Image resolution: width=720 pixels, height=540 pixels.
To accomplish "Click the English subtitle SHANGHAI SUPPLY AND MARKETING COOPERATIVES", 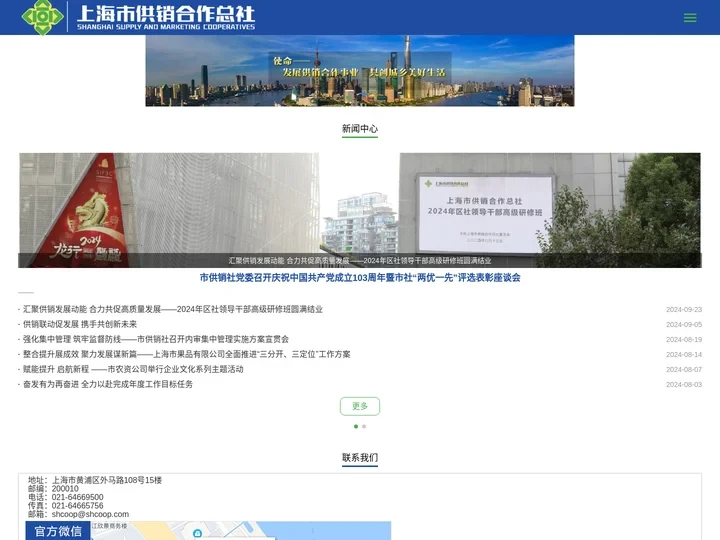I will click(x=166, y=27).
